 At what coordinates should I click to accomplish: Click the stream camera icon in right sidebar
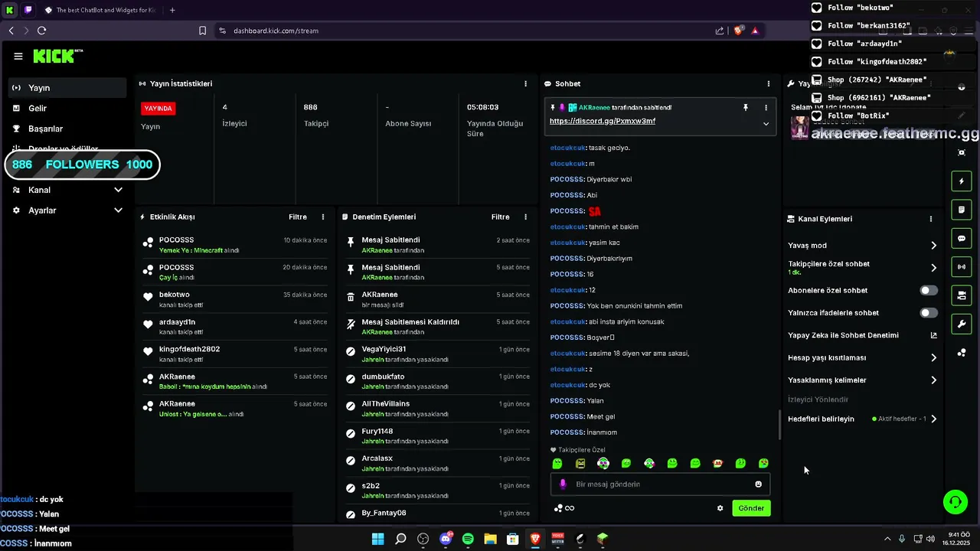pyautogui.click(x=962, y=295)
